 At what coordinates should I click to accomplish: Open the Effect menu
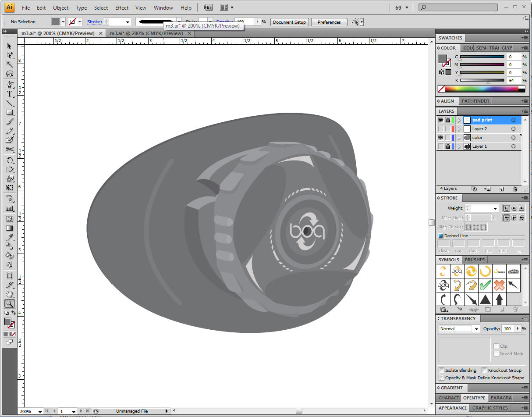[122, 8]
